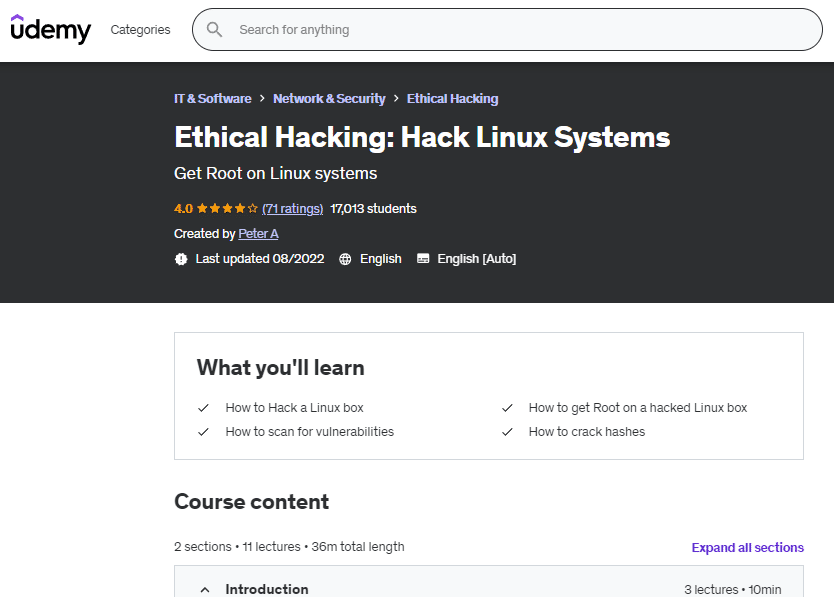834x597 pixels.
Task: Click checkmark beside How to Hack a Linux box
Action: click(x=203, y=408)
